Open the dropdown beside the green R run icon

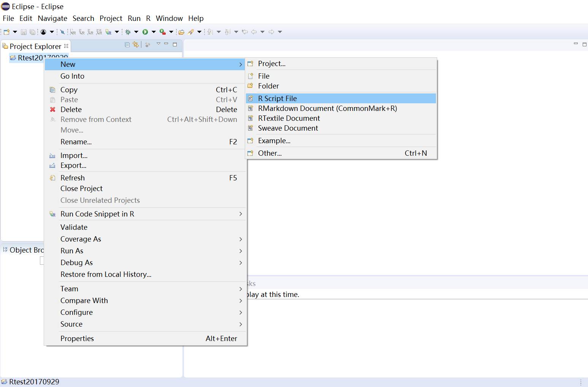(117, 32)
